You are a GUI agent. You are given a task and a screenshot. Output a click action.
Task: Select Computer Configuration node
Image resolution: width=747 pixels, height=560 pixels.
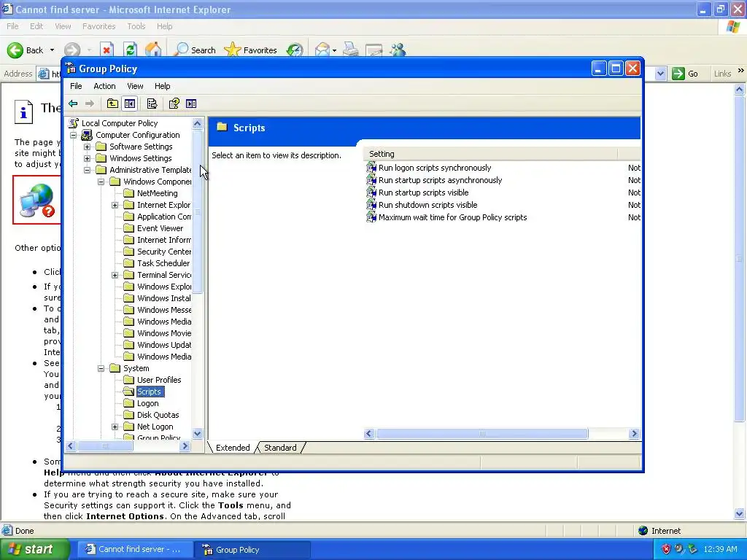tap(138, 135)
